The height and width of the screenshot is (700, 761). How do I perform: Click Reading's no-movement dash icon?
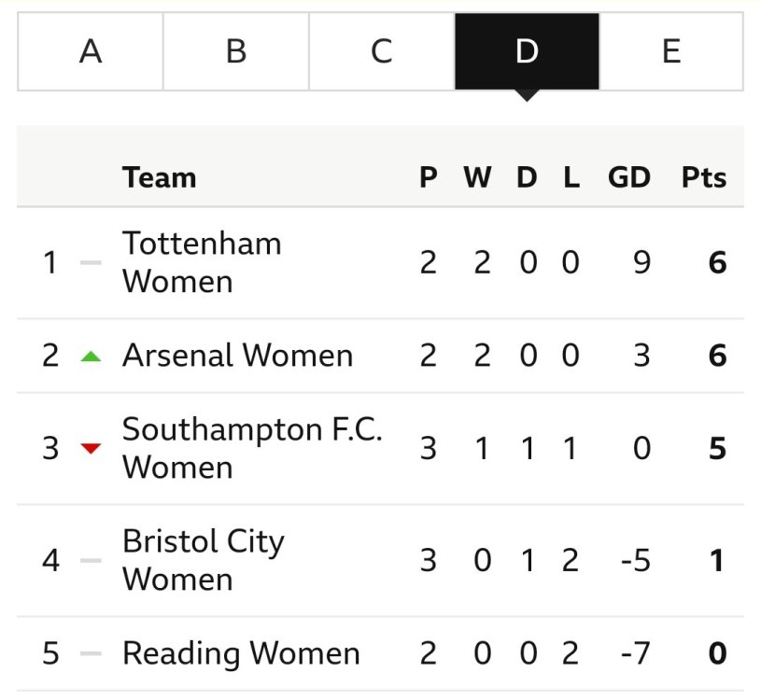coord(91,654)
